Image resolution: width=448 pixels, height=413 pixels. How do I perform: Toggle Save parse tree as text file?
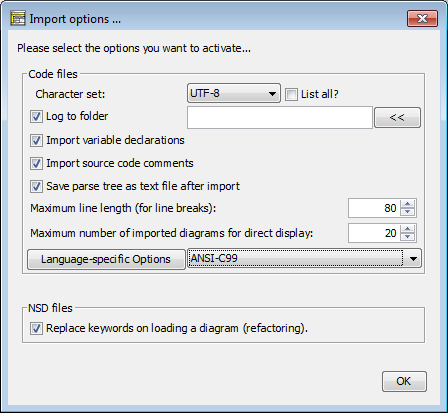click(x=36, y=187)
